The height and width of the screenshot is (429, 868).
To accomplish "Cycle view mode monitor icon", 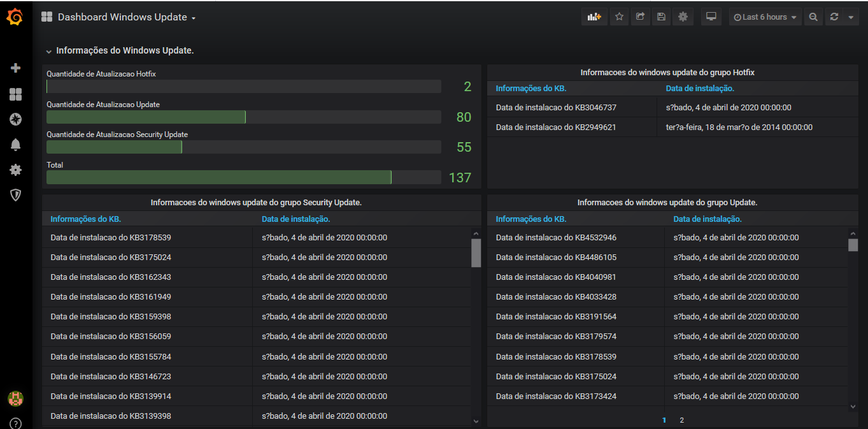I will 711,17.
